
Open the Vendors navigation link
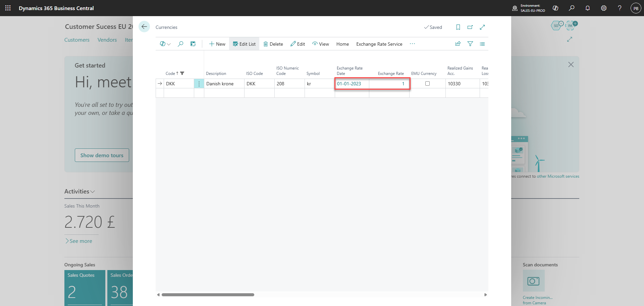coord(107,40)
